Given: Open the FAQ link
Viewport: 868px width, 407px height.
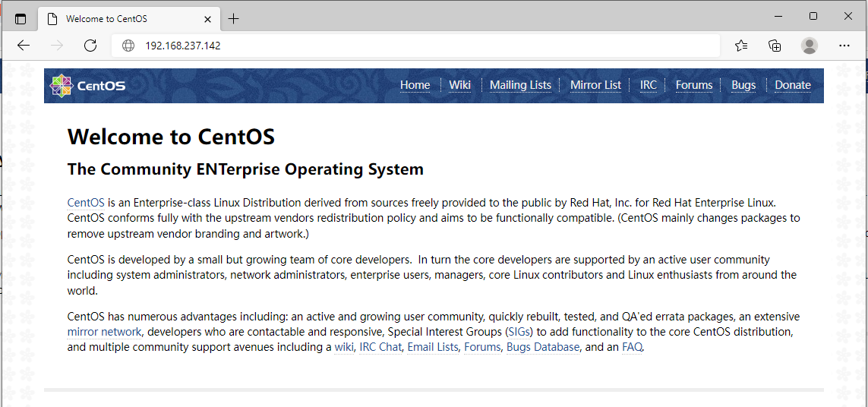Looking at the screenshot, I should pyautogui.click(x=632, y=348).
